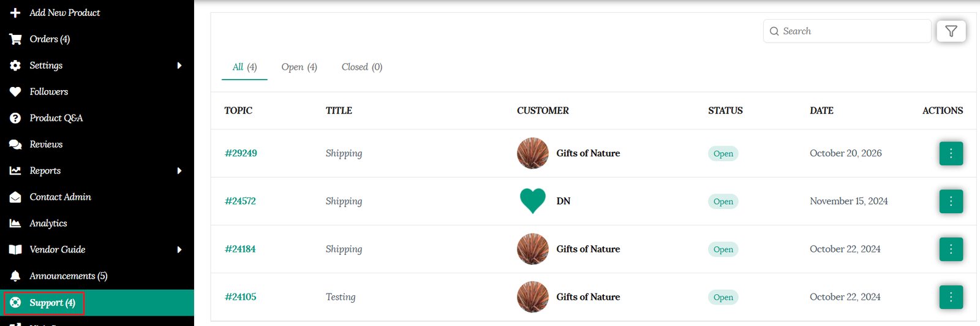This screenshot has height=326, width=980.
Task: Click the date October 20, 2026
Action: [846, 153]
